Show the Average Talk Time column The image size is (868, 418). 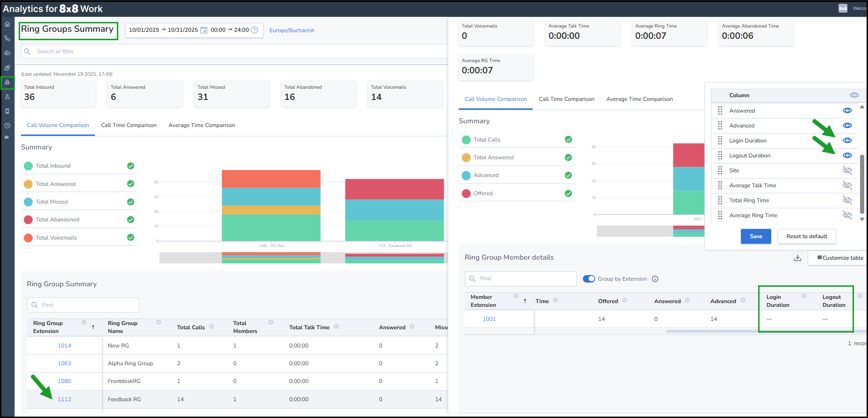pyautogui.click(x=847, y=185)
